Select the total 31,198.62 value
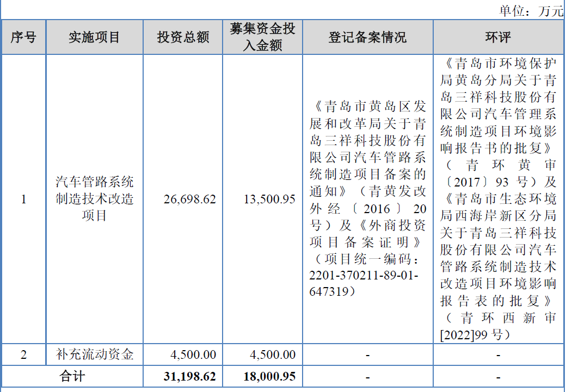The height and width of the screenshot is (392, 566). click(189, 376)
